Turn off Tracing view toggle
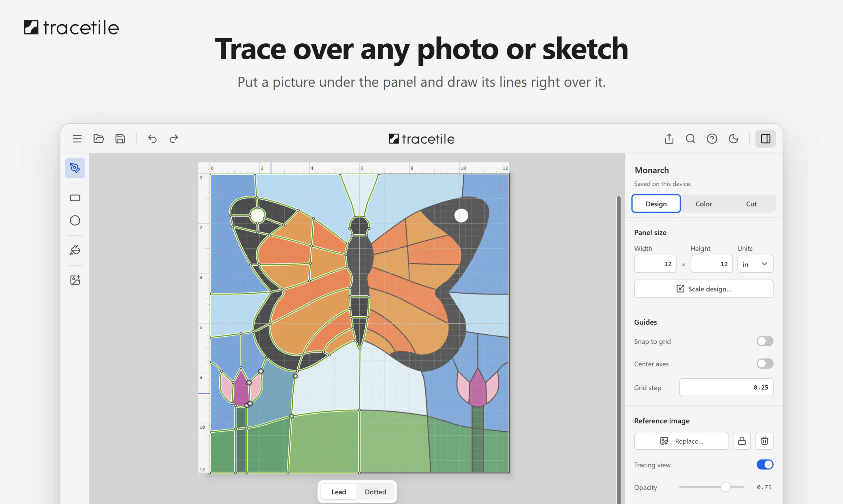 (765, 465)
